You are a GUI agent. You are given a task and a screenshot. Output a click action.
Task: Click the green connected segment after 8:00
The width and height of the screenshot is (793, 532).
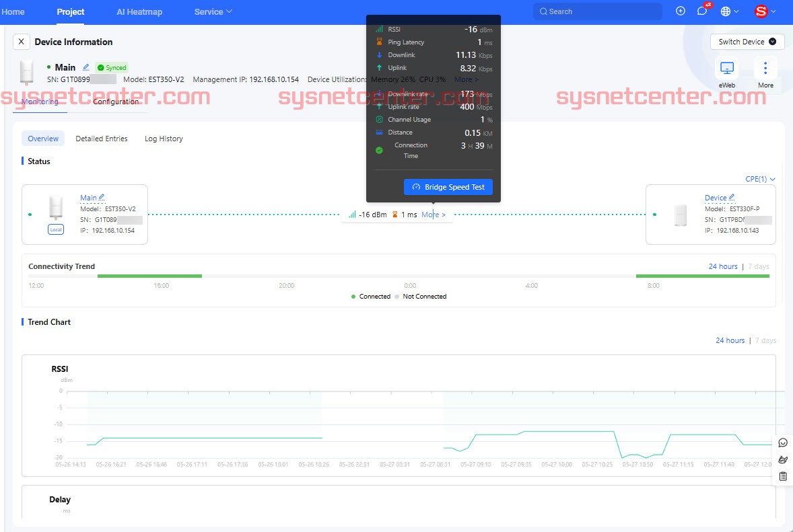tap(703, 276)
